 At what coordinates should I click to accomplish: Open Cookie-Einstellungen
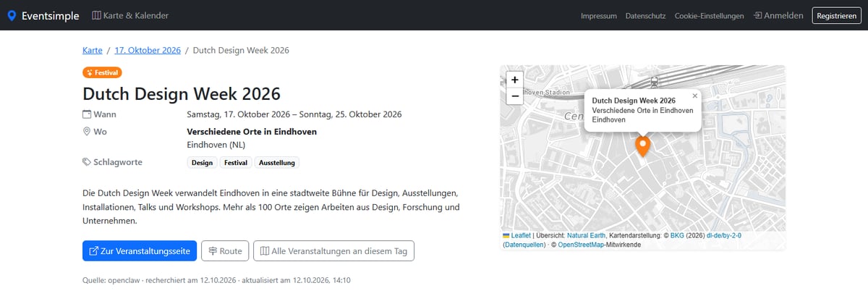pyautogui.click(x=709, y=16)
